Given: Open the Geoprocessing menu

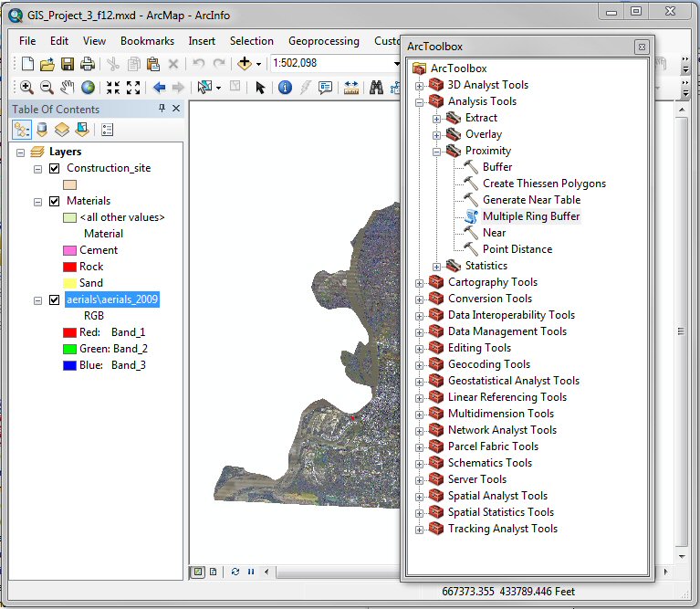Looking at the screenshot, I should 324,41.
